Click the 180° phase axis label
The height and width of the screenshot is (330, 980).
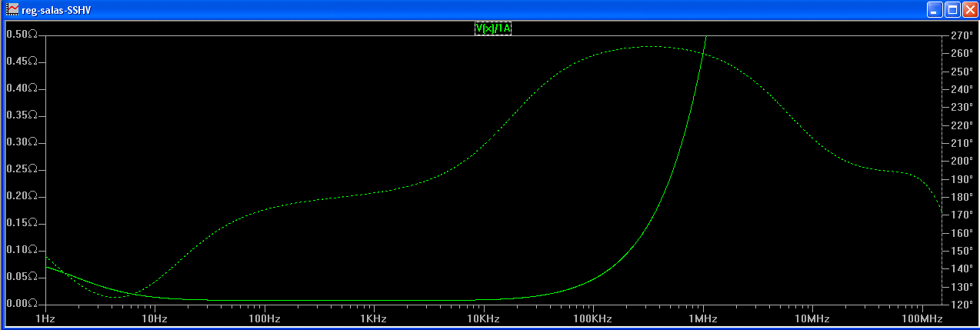point(962,197)
